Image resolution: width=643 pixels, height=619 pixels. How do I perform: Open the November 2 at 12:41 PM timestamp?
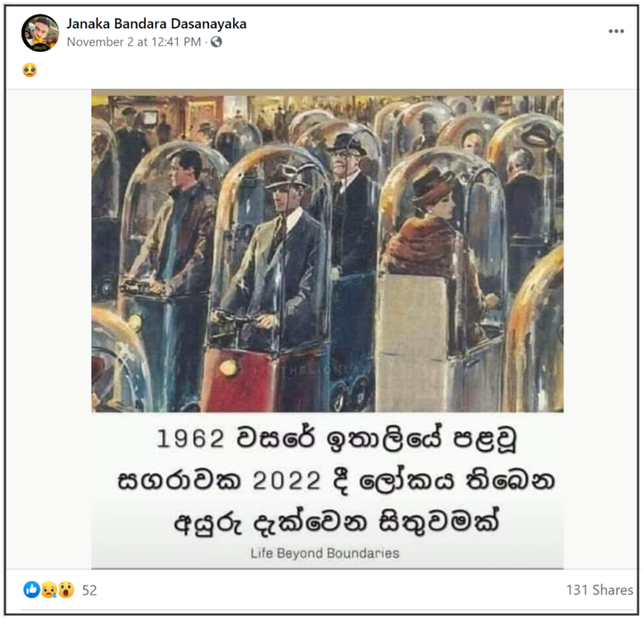134,42
